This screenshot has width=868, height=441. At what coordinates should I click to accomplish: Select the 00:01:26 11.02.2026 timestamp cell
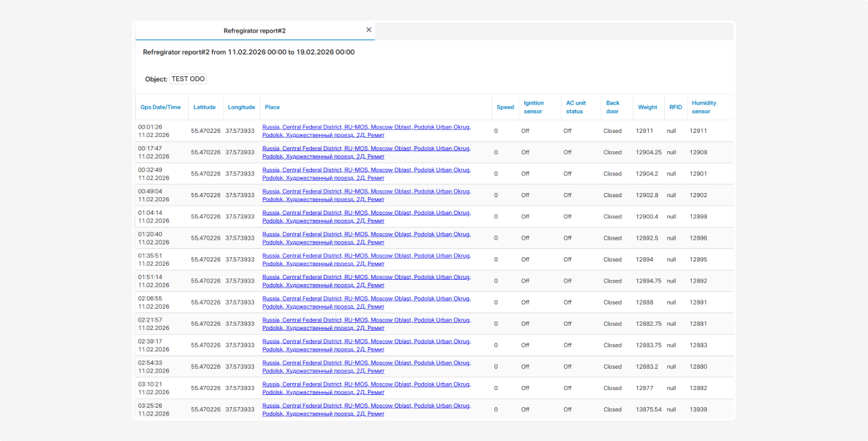coord(154,131)
